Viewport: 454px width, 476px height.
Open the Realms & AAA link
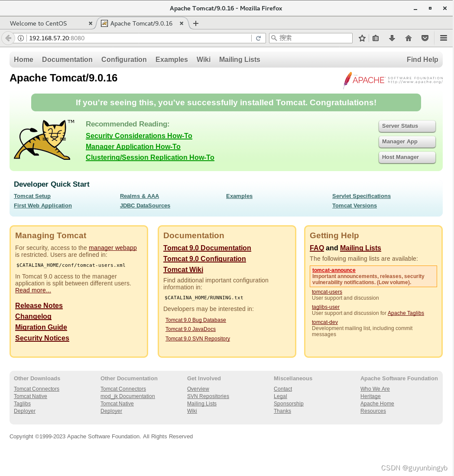tap(139, 196)
